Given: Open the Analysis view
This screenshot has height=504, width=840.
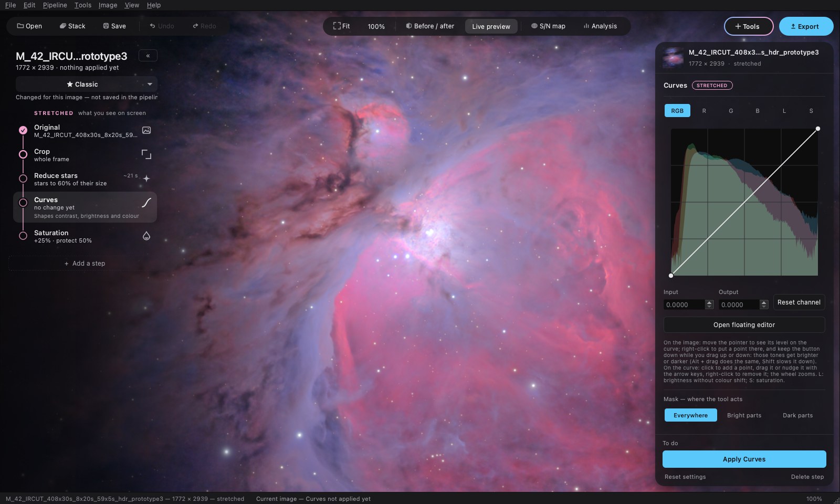Looking at the screenshot, I should pyautogui.click(x=600, y=26).
